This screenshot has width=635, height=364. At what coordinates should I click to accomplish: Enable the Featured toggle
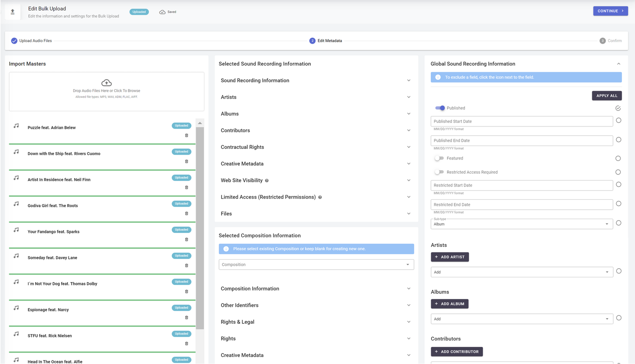point(439,158)
